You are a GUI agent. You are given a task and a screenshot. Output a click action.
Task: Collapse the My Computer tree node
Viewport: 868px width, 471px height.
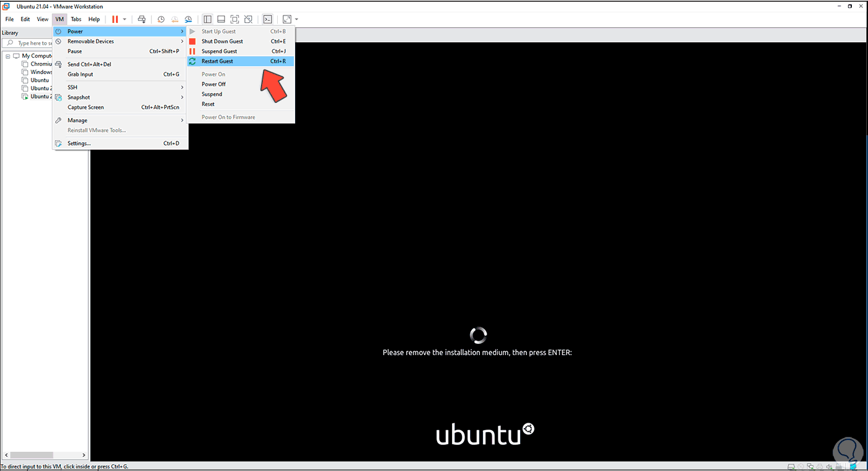[8, 56]
